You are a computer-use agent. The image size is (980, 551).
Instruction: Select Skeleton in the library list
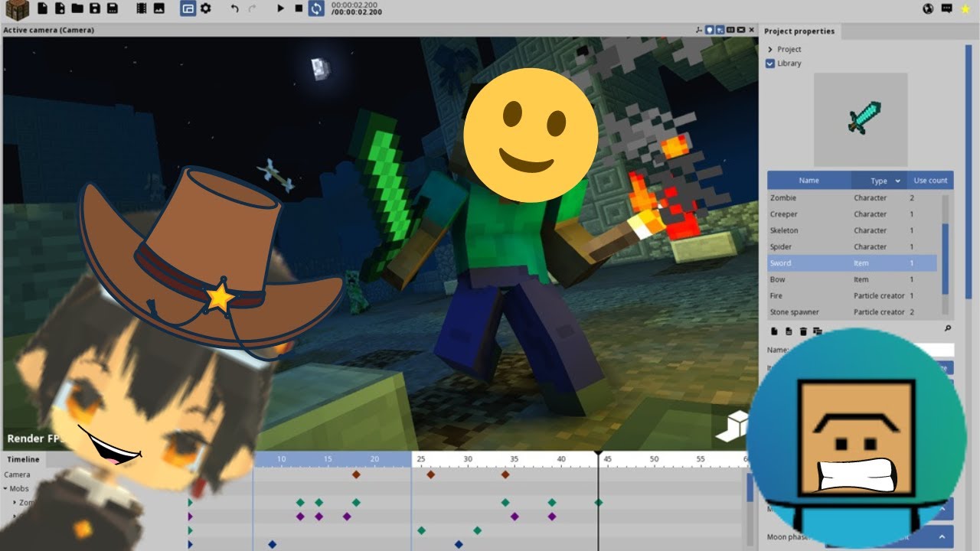[x=852, y=230]
